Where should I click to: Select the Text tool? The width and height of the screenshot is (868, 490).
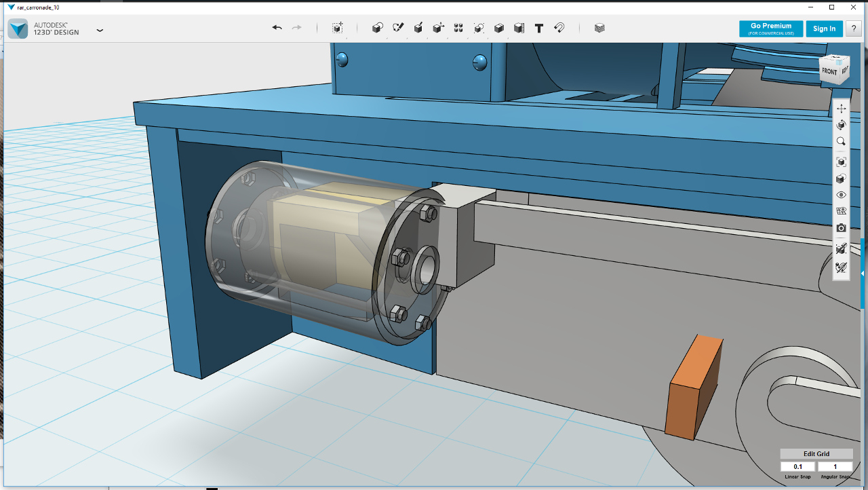pyautogui.click(x=539, y=28)
